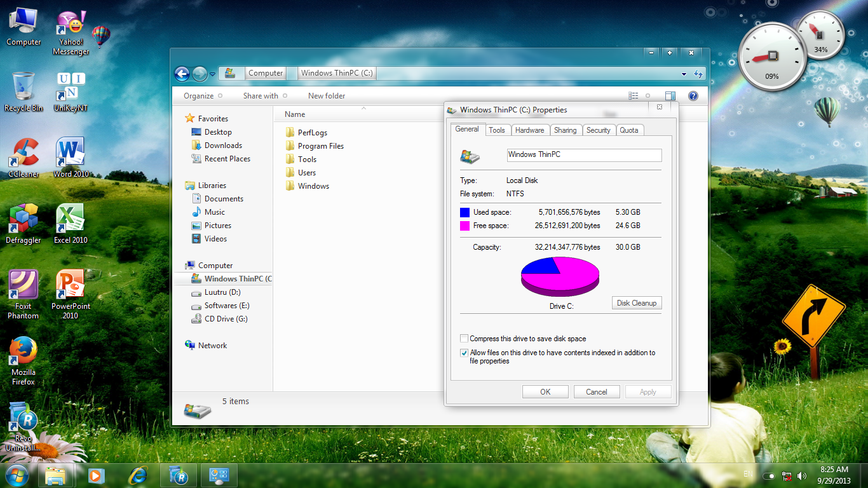This screenshot has height=488, width=868.
Task: Expand the address bar history dropdown
Action: (x=684, y=74)
